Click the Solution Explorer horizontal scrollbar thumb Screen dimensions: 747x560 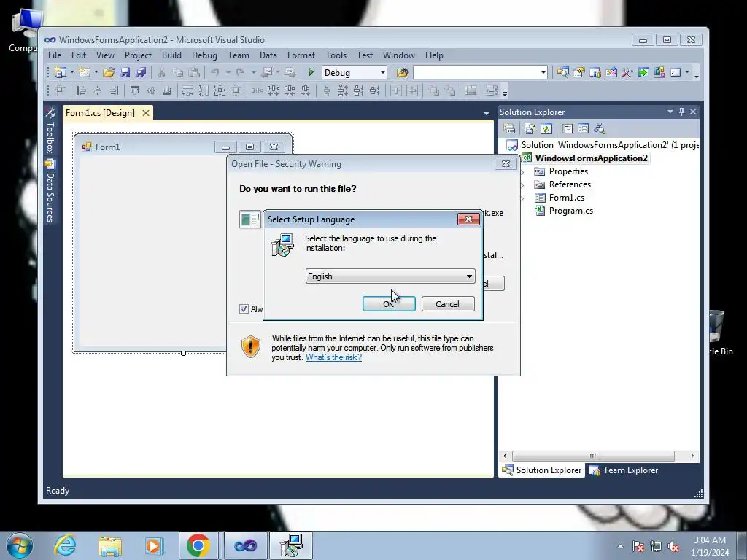click(593, 456)
